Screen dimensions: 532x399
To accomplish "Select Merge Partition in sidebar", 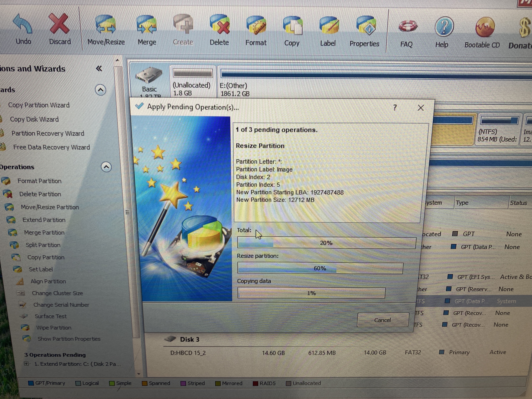I will click(44, 233).
